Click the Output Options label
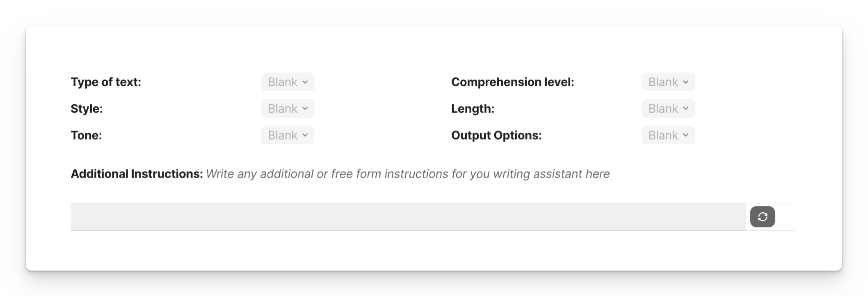868x296 pixels. click(496, 135)
